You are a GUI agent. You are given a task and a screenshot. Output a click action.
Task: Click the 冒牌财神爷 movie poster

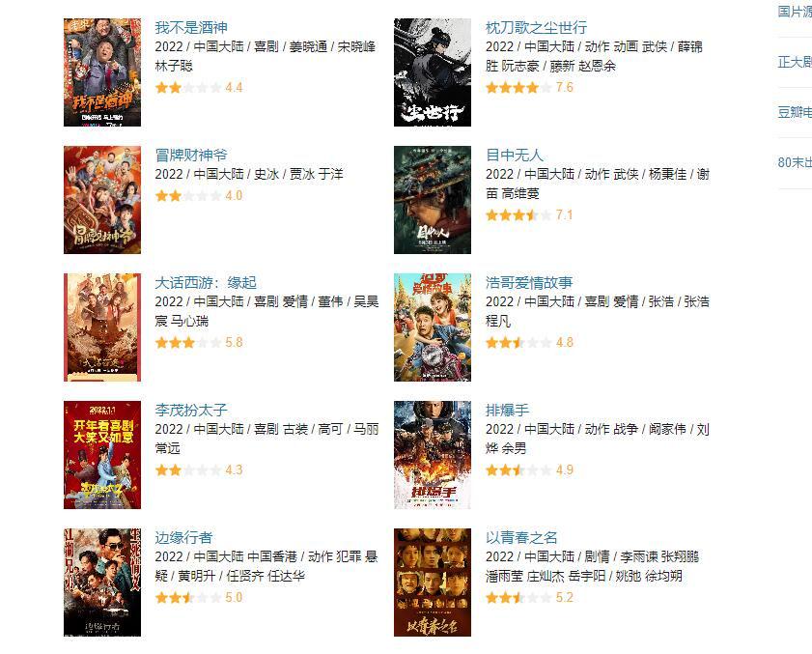[102, 200]
